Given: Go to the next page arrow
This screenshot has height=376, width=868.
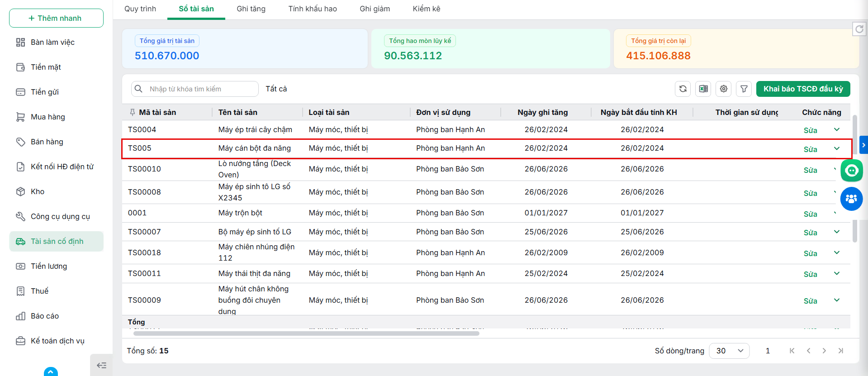Looking at the screenshot, I should tap(824, 351).
